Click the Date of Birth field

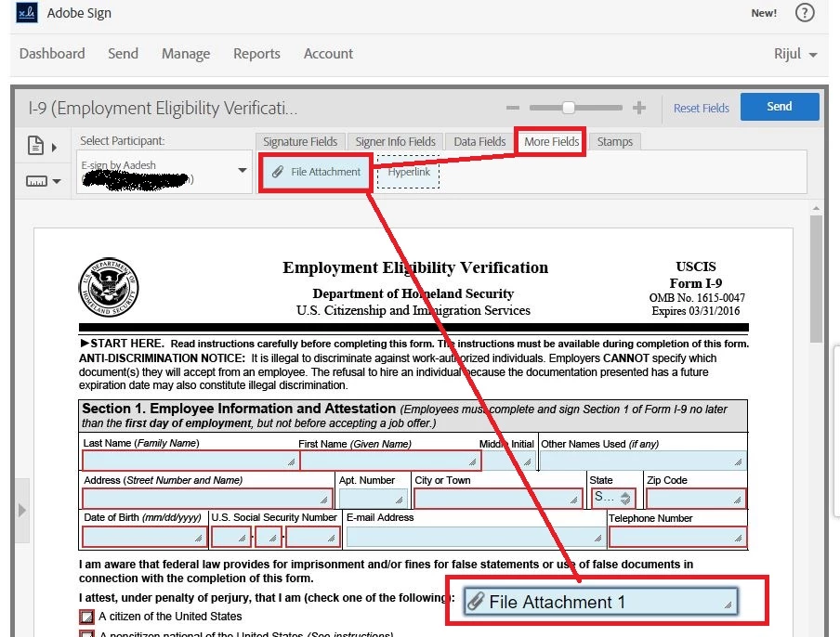(145, 537)
